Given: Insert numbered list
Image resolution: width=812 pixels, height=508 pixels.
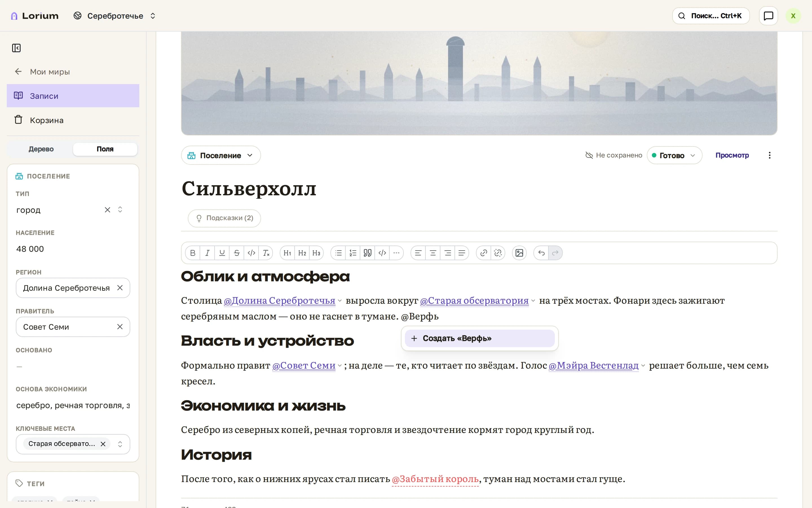Looking at the screenshot, I should (353, 253).
